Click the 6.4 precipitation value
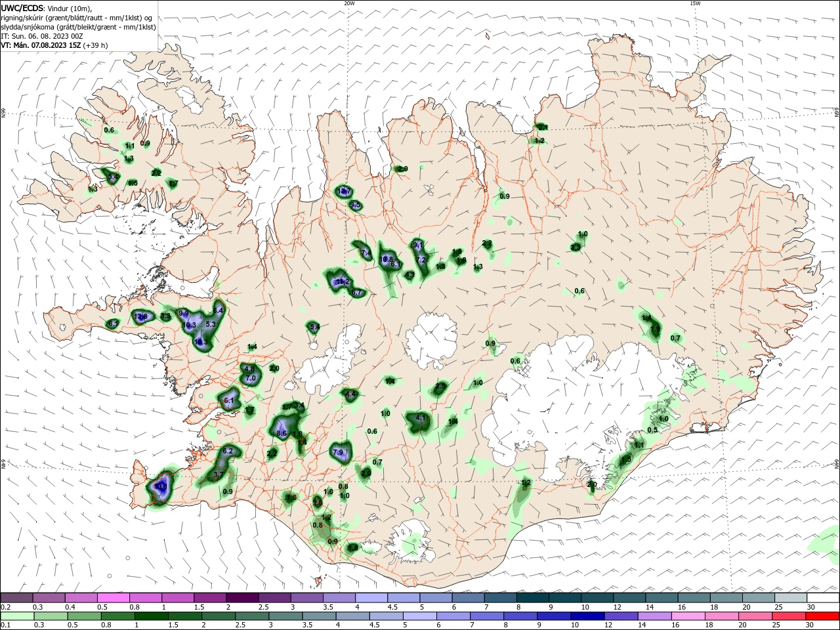 click(219, 310)
